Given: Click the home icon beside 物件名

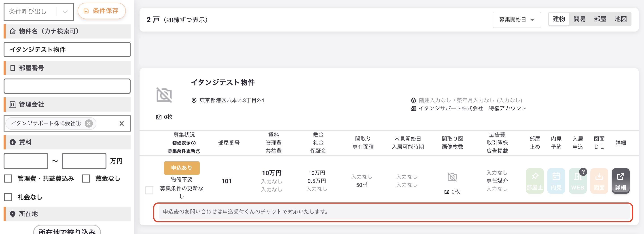Looking at the screenshot, I should 13,31.
